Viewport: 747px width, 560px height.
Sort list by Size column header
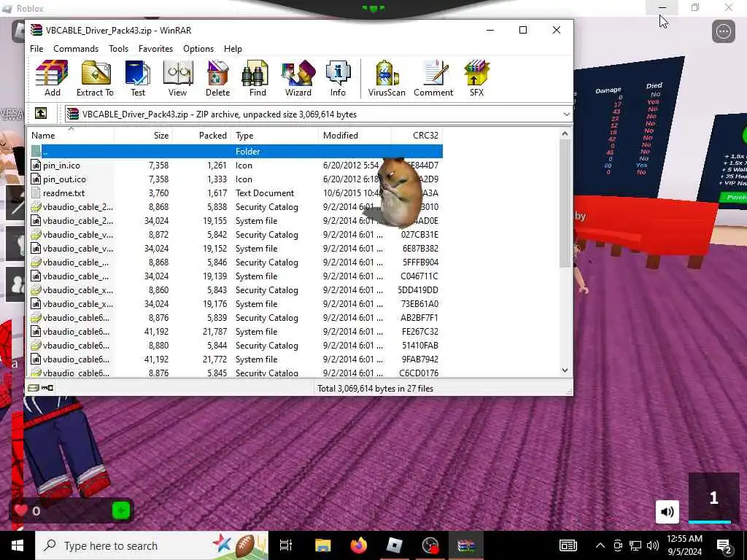(144, 135)
